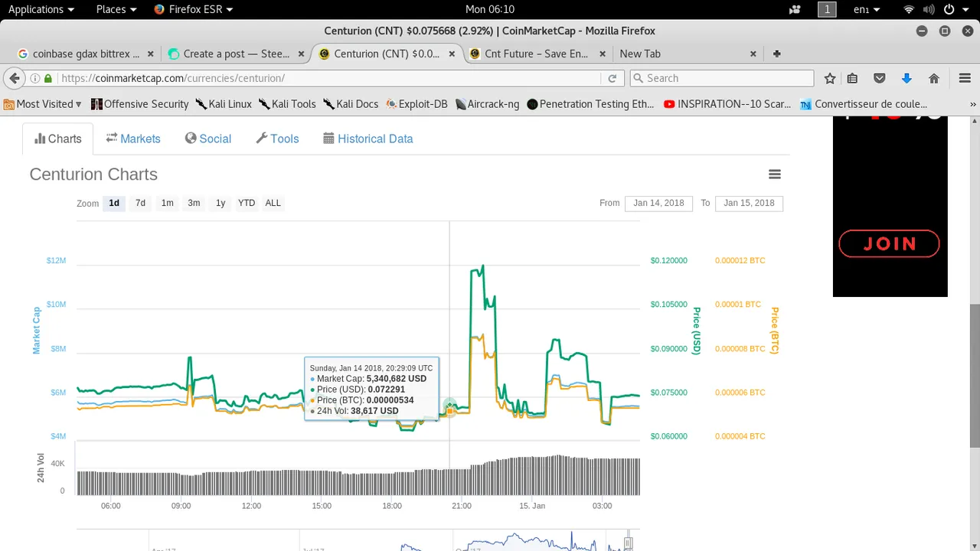980x551 pixels.
Task: Reload the page with the refresh icon
Action: pos(612,78)
